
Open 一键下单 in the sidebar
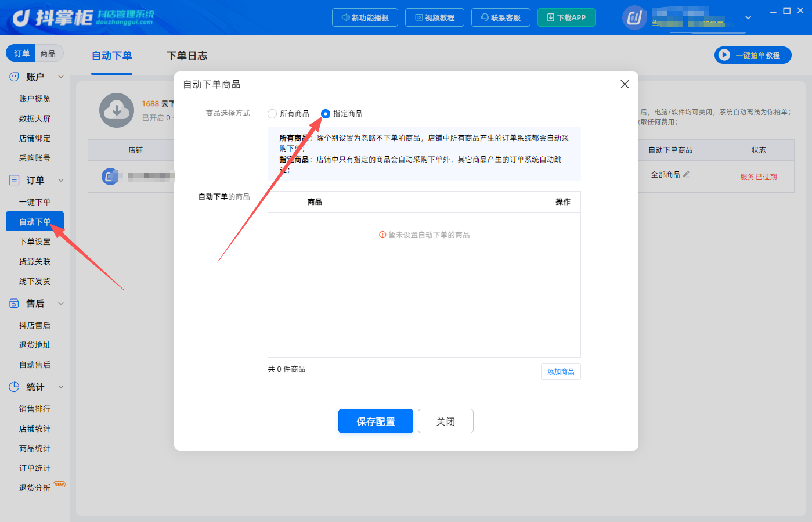(35, 202)
